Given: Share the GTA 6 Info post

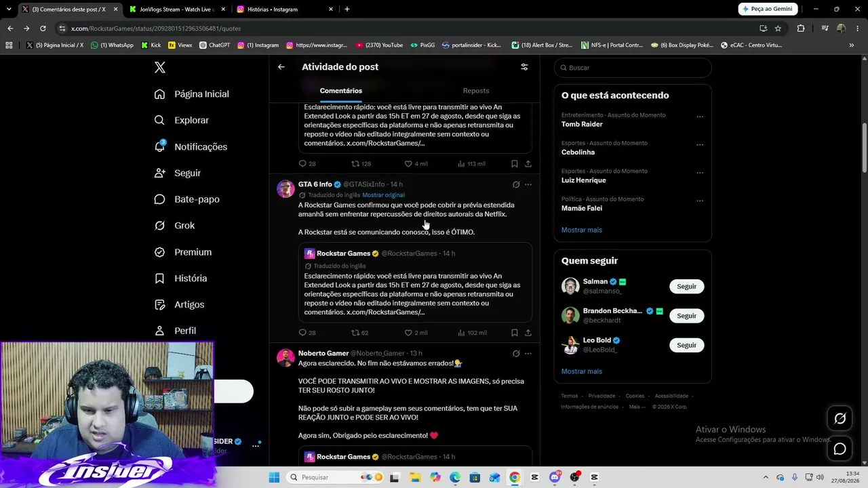Looking at the screenshot, I should pos(528,333).
